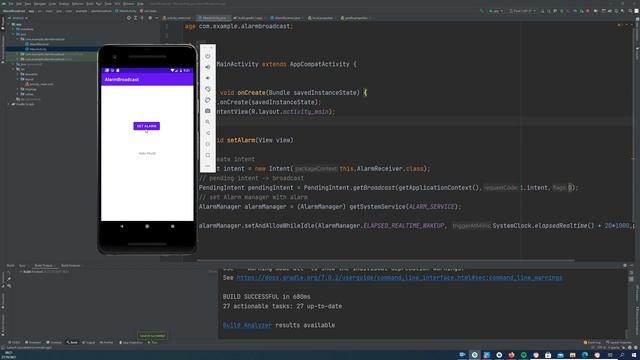Image resolution: width=640 pixels, height=360 pixels.
Task: Click the Make Project hammer icon
Action: (482, 11)
